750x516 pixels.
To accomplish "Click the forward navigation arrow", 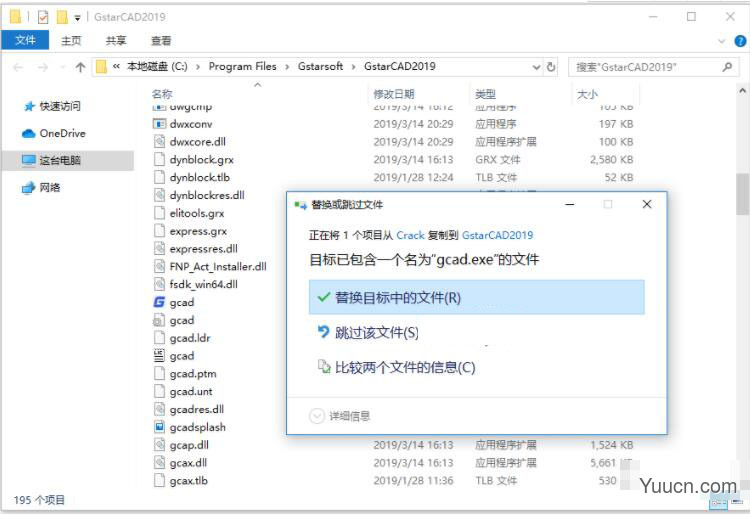I will (43, 67).
